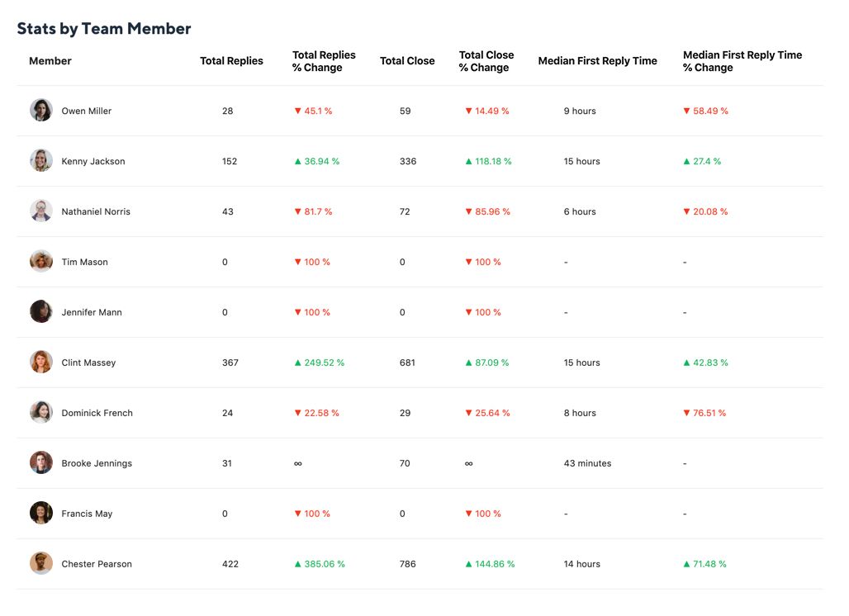Open Owen Miller's profile avatar
The image size is (849, 616).
click(41, 109)
